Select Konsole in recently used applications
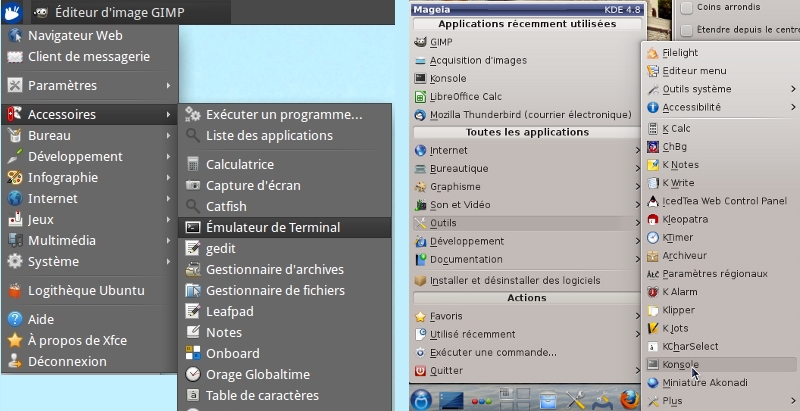 [527, 79]
